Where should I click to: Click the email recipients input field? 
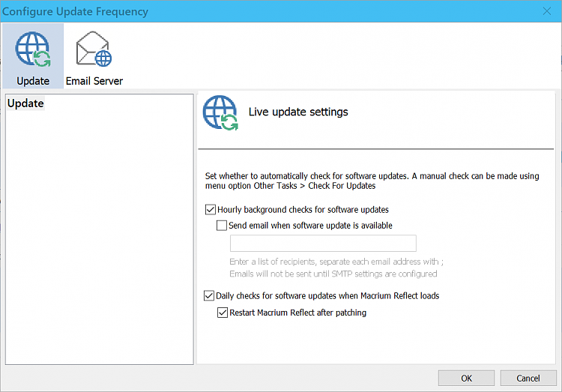pos(323,243)
